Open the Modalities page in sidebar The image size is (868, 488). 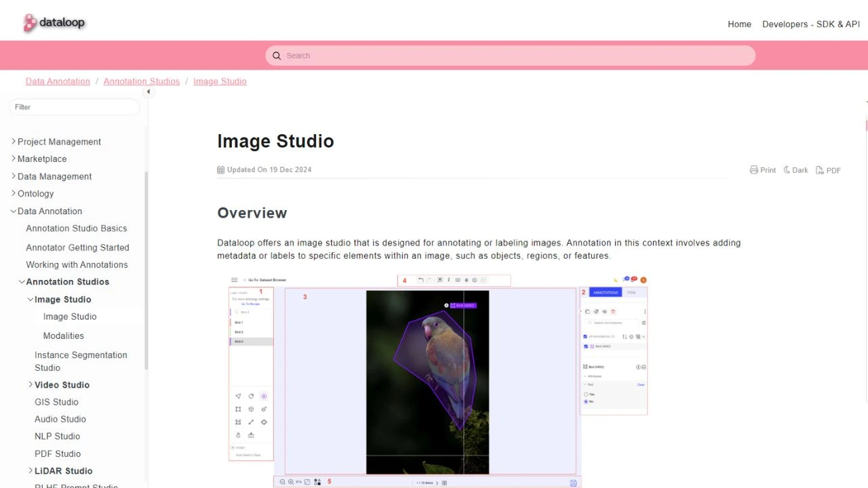[x=64, y=335]
